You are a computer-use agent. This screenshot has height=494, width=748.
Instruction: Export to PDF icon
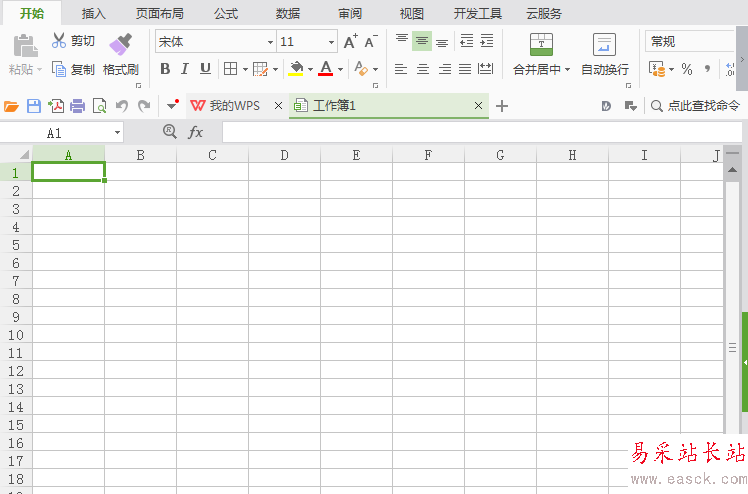[x=56, y=106]
